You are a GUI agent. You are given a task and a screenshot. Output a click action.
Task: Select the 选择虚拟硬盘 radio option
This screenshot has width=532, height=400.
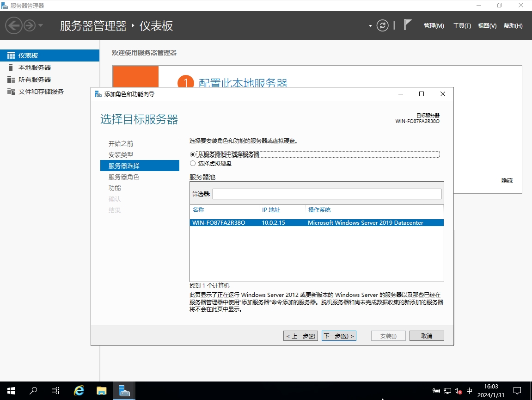point(193,164)
